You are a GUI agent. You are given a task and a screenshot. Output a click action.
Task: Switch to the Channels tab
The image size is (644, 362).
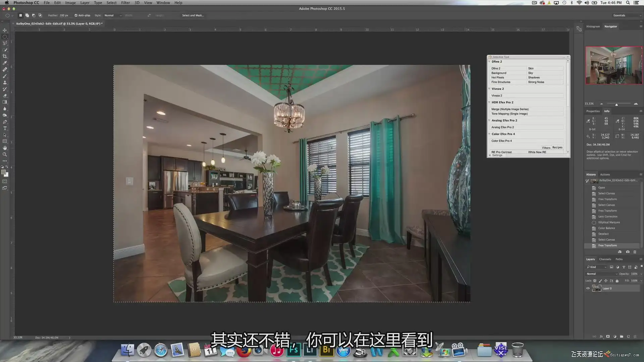605,259
